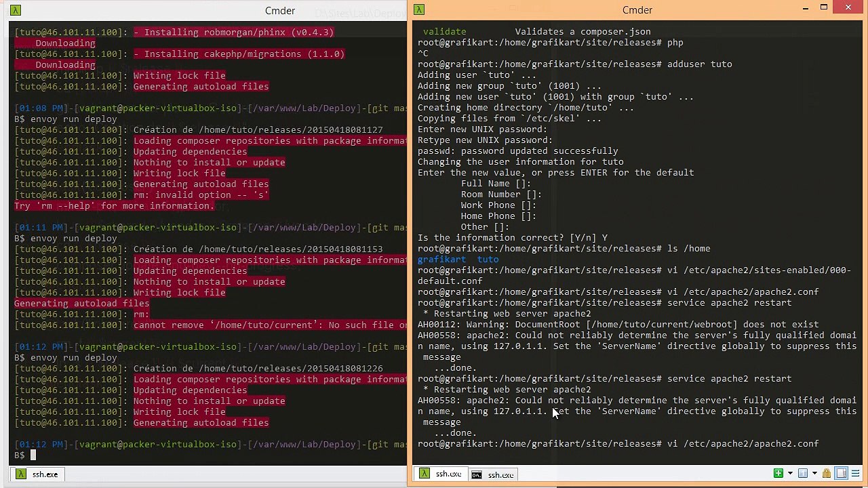Click 'tuto' directory name in ls output
This screenshot has width=868, height=488.
click(488, 259)
